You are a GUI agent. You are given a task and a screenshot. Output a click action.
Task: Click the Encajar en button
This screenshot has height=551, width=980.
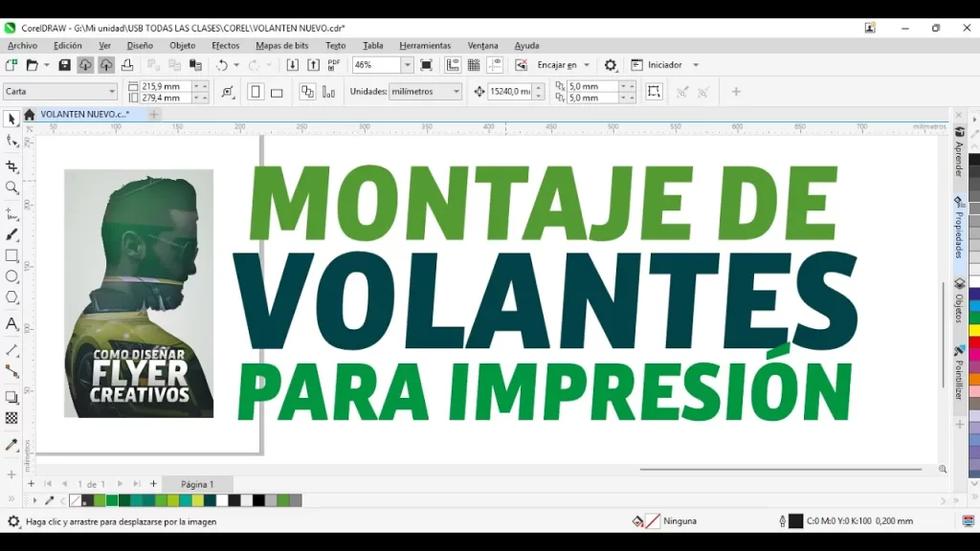tap(556, 65)
